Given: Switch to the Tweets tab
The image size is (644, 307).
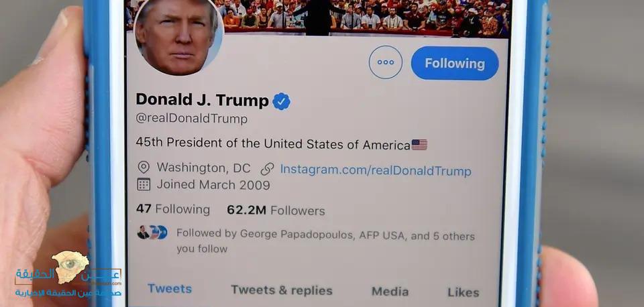Looking at the screenshot, I should [x=170, y=288].
